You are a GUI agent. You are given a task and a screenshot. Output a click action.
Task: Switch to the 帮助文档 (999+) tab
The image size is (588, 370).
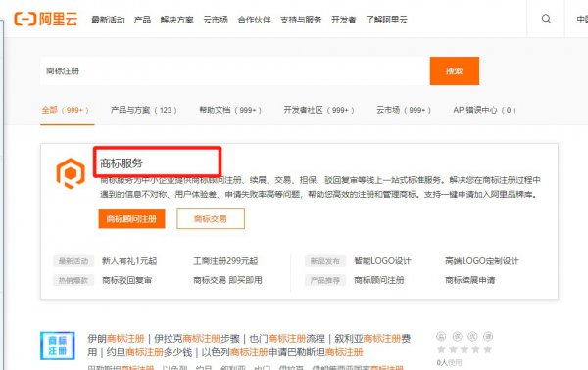[x=230, y=110]
